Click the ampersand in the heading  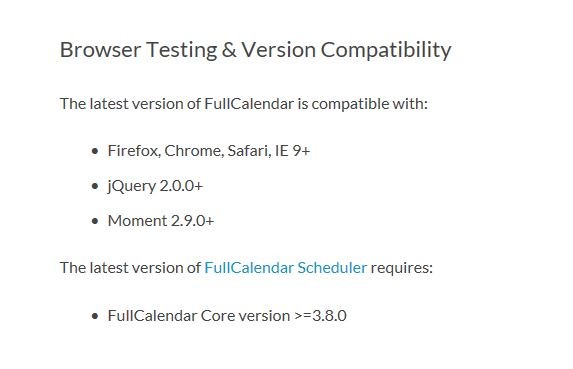[229, 50]
